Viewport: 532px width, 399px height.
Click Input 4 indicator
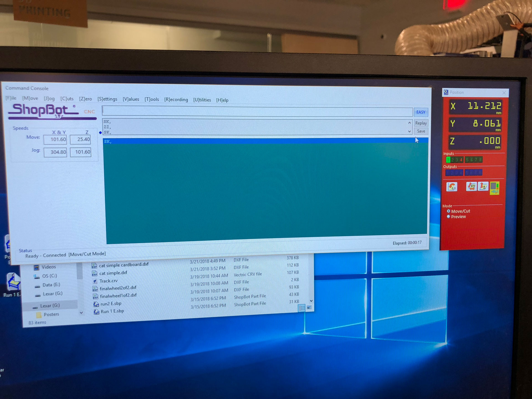(461, 160)
